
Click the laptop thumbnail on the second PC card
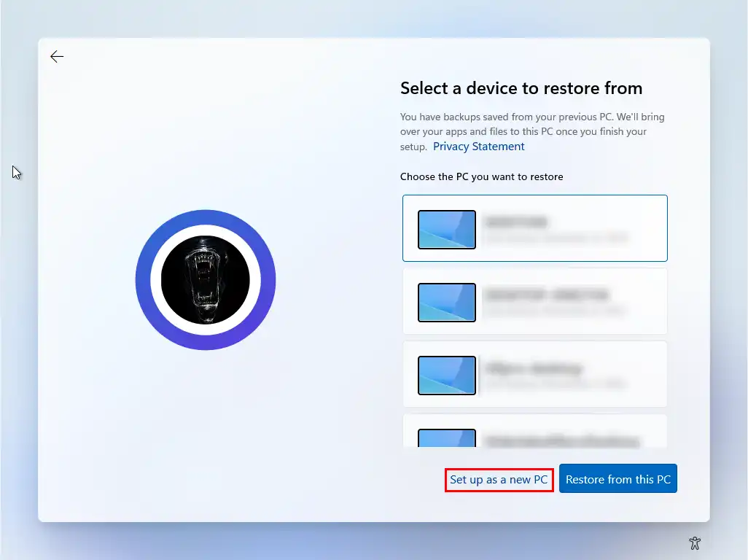point(446,303)
